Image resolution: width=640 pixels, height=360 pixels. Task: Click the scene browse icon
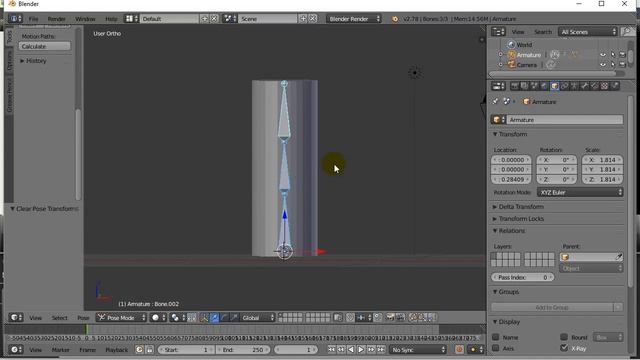click(229, 19)
